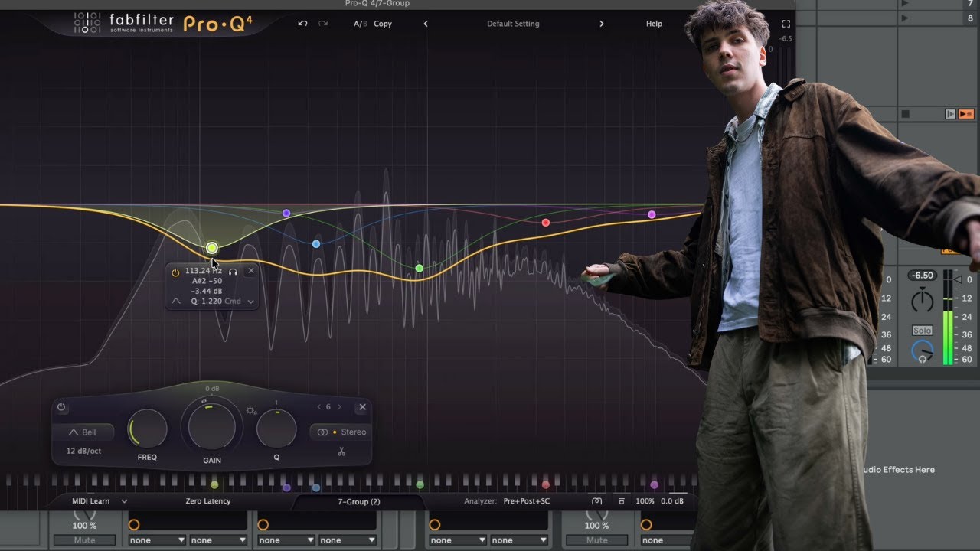980x551 pixels.
Task: Open gain-Q interaction gear settings
Action: tap(251, 411)
